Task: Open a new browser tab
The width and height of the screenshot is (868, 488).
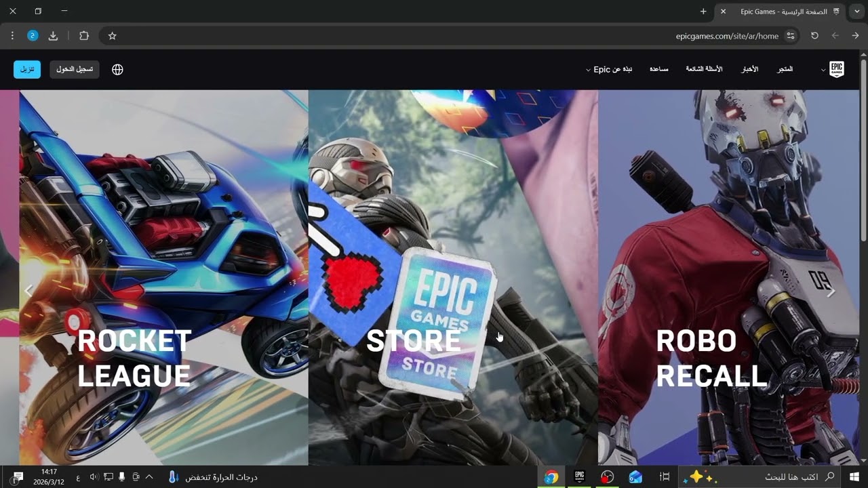Action: coord(703,12)
